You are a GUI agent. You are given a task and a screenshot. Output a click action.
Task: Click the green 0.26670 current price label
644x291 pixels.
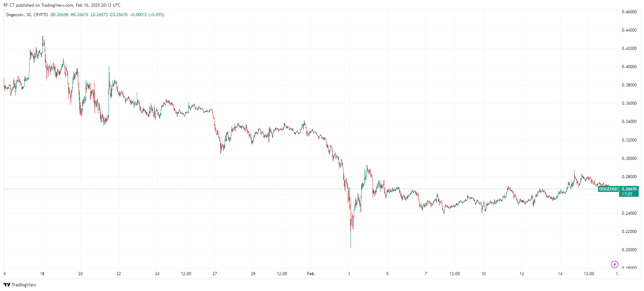629,189
